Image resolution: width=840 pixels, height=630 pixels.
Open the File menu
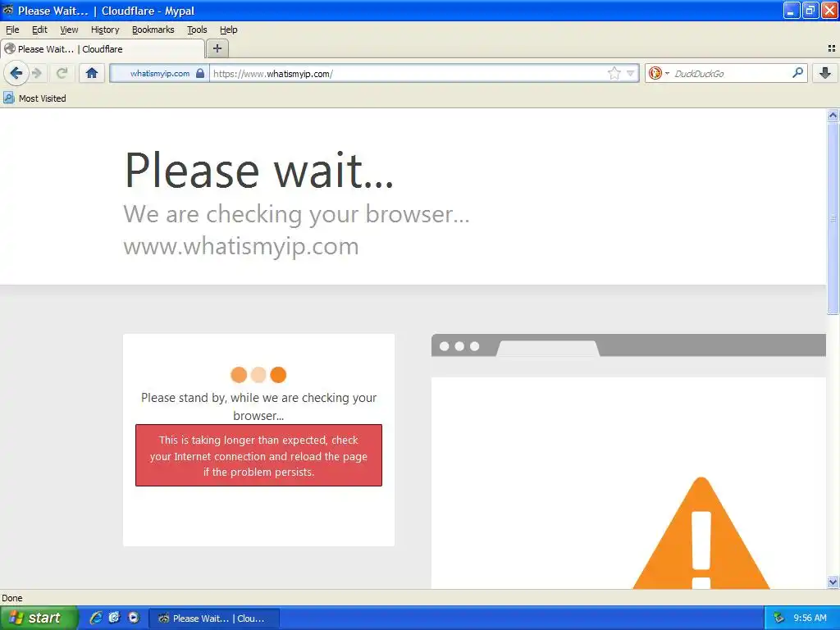click(12, 30)
